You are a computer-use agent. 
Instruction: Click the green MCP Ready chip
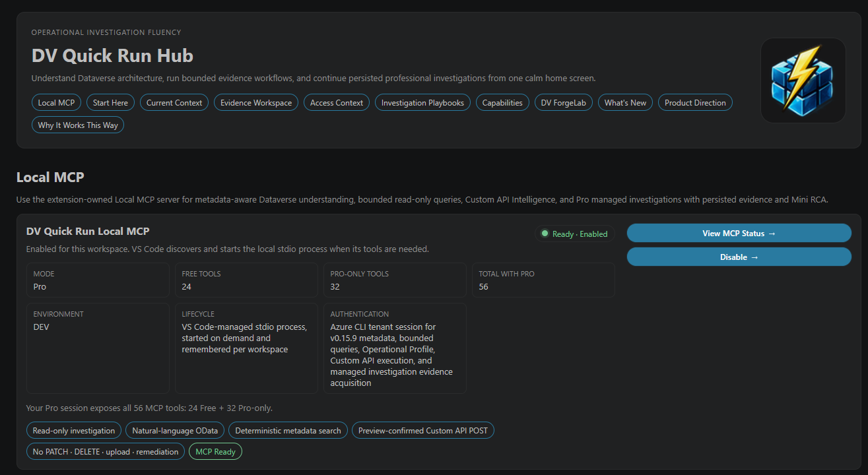(216, 452)
